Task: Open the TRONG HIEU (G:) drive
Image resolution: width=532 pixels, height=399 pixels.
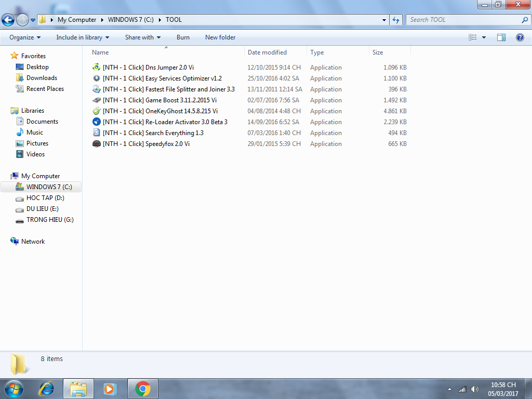Action: click(50, 220)
